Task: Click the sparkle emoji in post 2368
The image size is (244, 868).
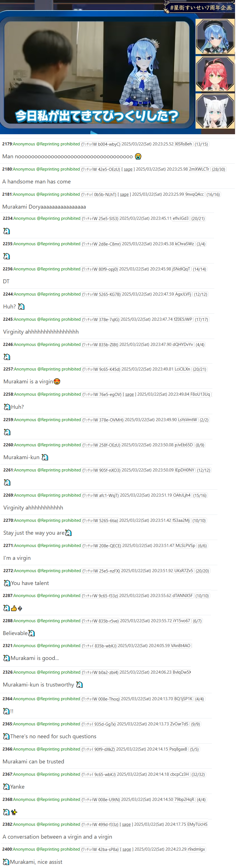Action: [14, 812]
